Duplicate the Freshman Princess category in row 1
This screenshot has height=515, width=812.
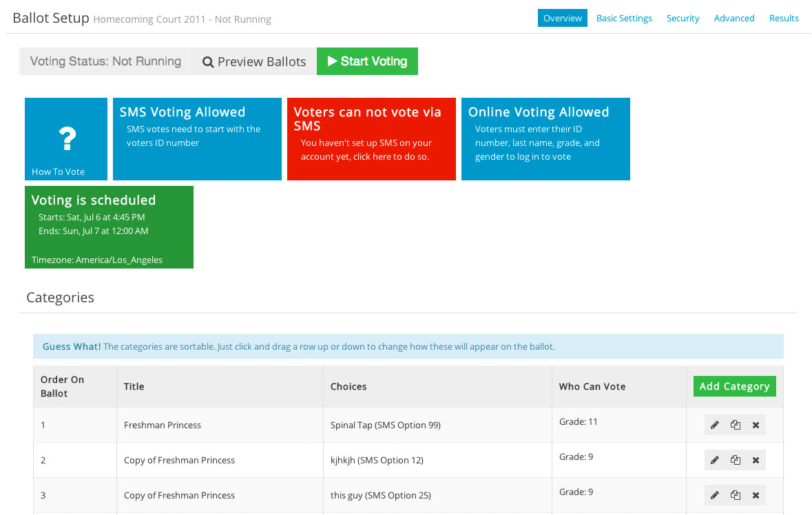pyautogui.click(x=736, y=425)
